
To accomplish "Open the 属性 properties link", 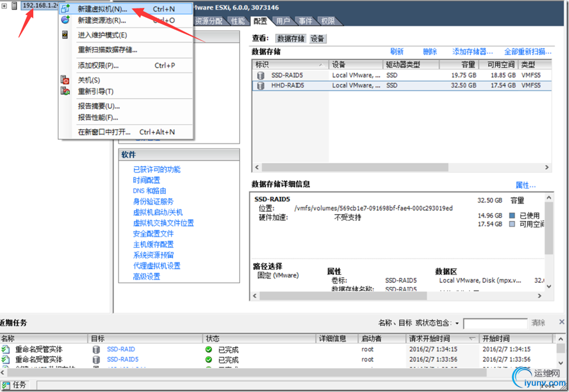I will [x=526, y=185].
